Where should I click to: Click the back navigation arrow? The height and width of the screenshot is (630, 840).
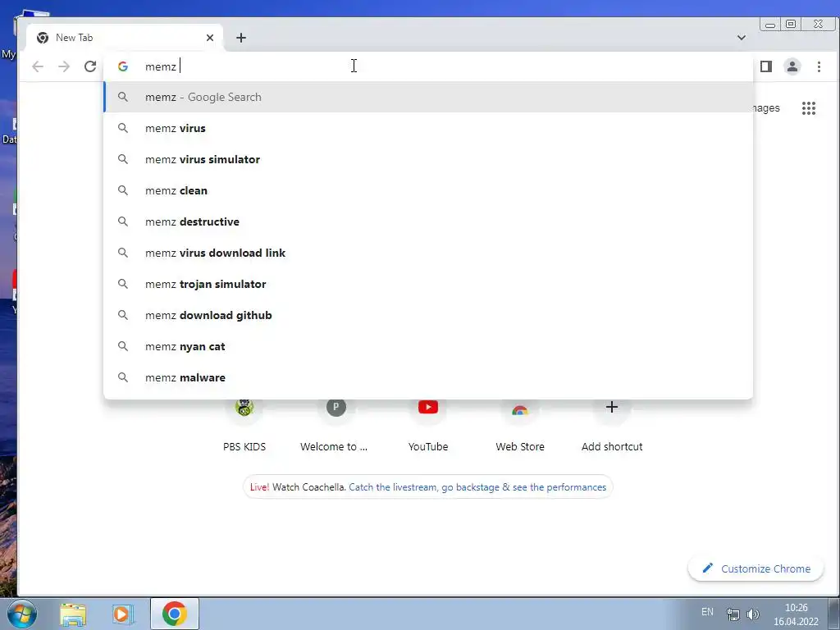[38, 66]
